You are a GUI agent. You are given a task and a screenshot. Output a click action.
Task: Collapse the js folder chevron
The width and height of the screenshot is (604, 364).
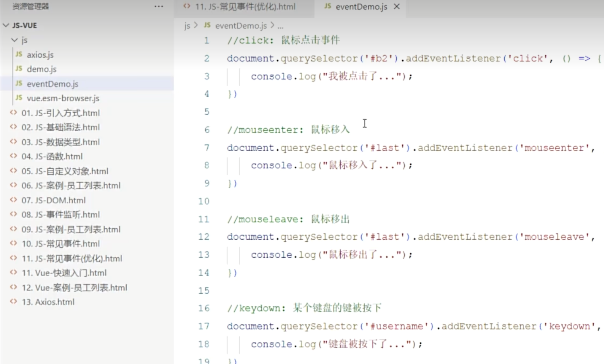click(15, 40)
